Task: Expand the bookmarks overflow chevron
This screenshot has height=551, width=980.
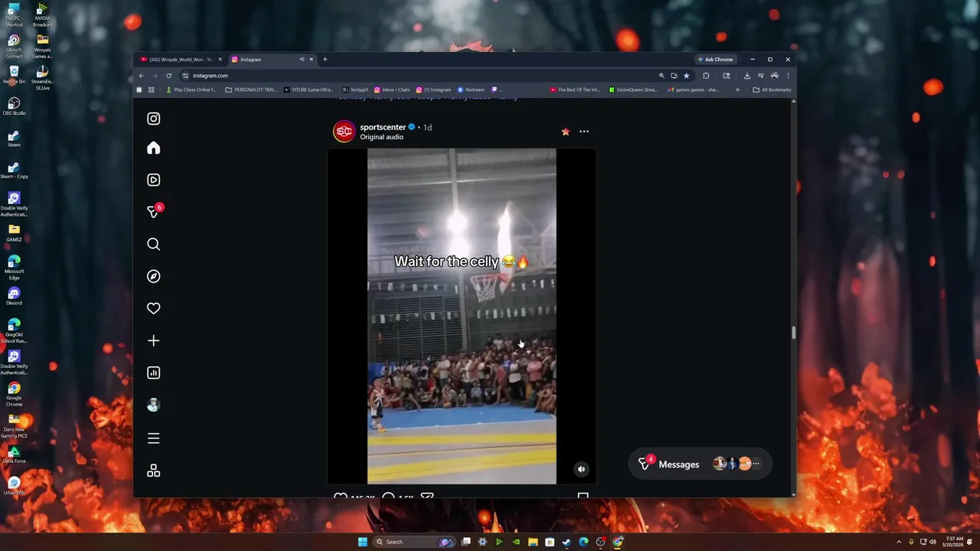Action: point(737,90)
